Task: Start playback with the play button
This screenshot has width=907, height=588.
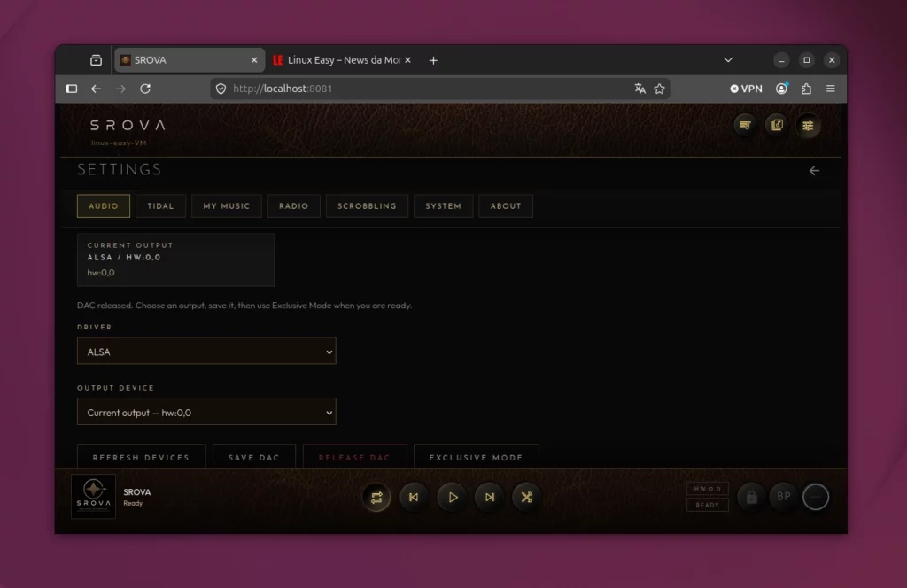Action: [x=453, y=497]
